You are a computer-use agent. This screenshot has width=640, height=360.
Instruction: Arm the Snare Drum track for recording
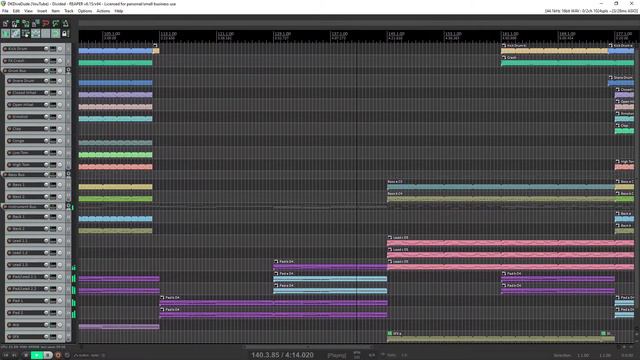click(x=9, y=81)
